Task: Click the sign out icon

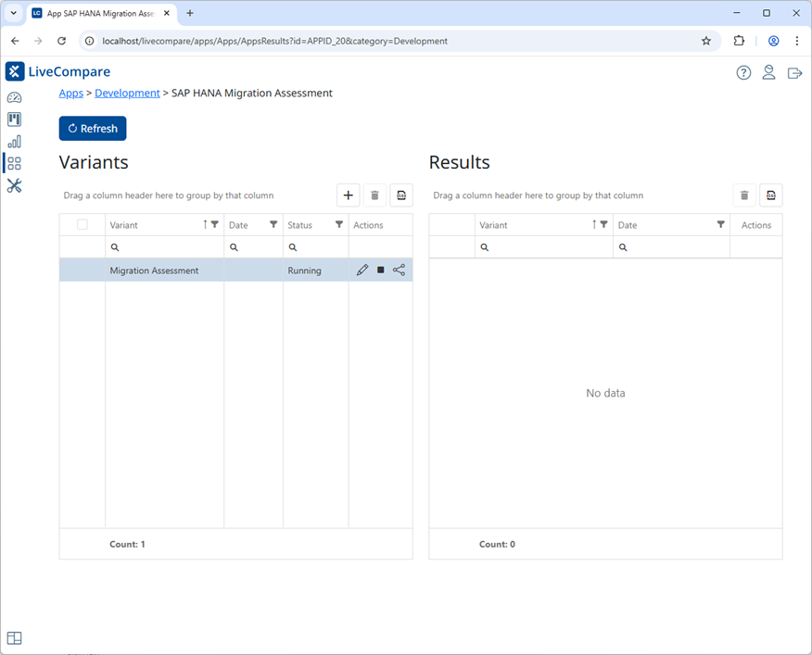Action: coord(794,73)
